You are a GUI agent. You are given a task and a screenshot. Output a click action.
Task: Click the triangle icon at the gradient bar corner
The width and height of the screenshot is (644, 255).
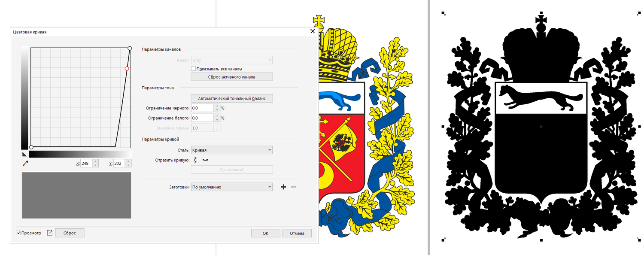(x=24, y=154)
